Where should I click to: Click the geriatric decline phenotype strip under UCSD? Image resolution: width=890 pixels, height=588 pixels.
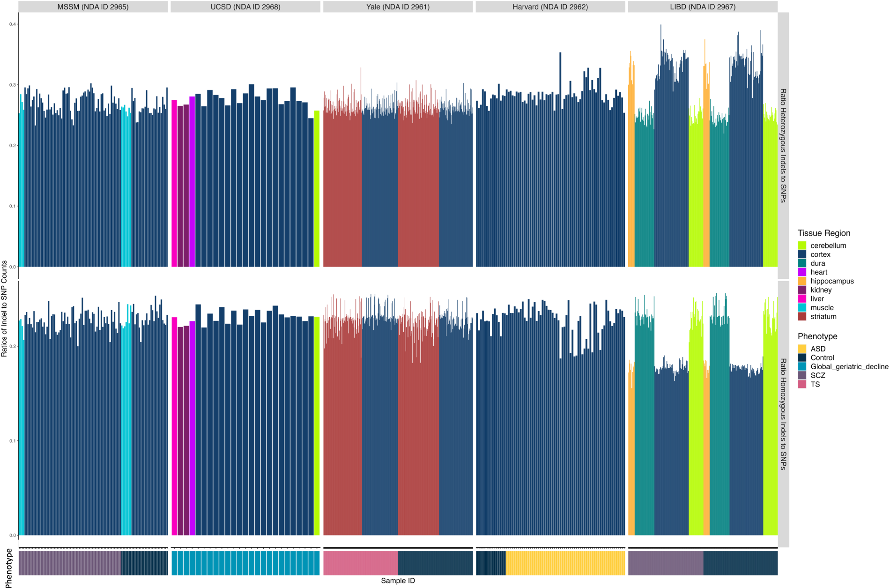[245, 563]
